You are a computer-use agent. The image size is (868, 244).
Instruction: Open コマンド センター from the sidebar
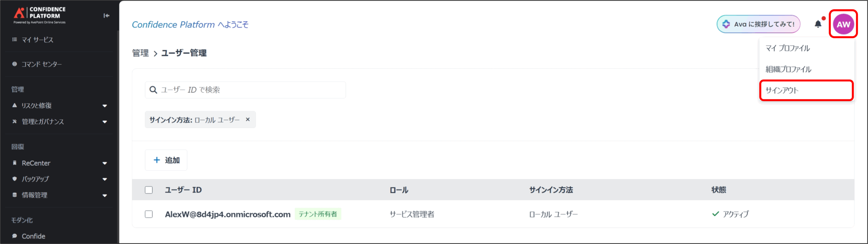click(42, 64)
